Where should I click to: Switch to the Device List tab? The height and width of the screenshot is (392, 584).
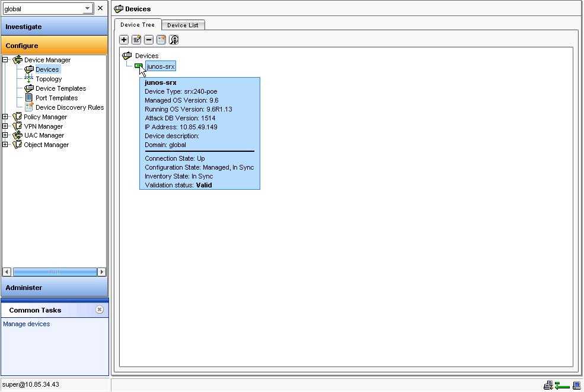pos(183,25)
